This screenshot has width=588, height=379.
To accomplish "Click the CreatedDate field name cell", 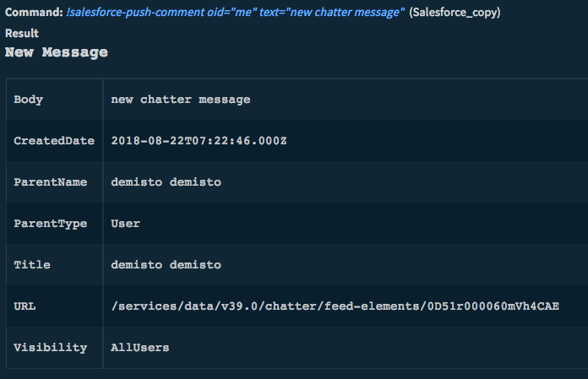I will [54, 141].
